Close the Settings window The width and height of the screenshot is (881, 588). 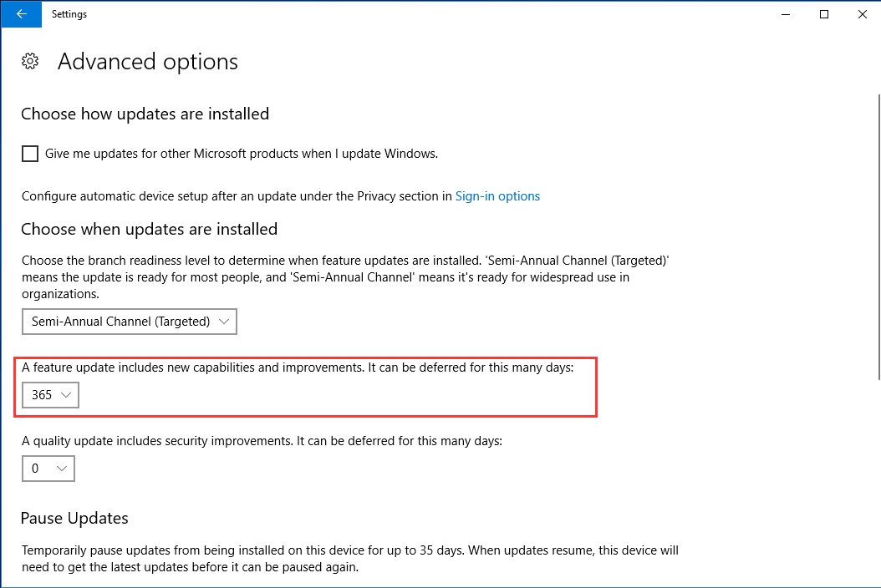(862, 14)
